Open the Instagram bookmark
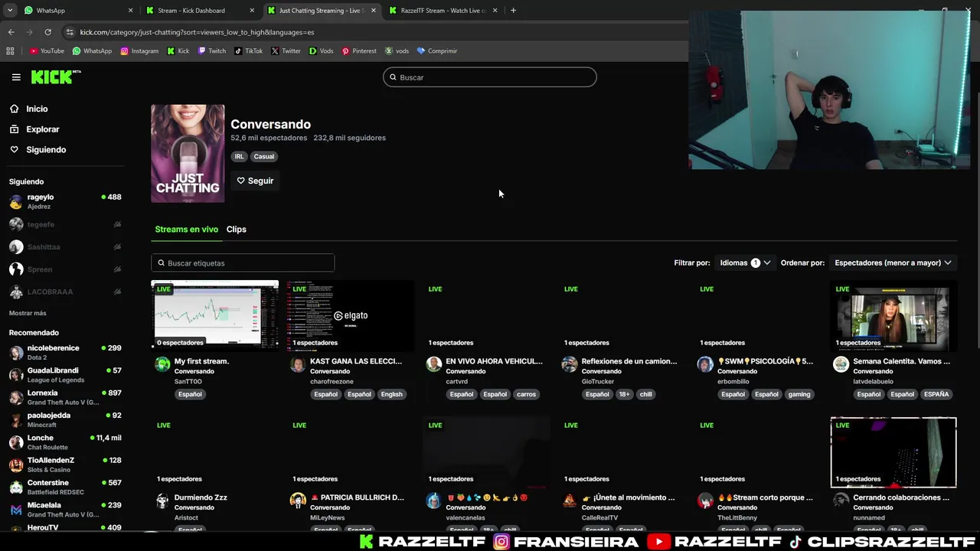 click(x=139, y=51)
